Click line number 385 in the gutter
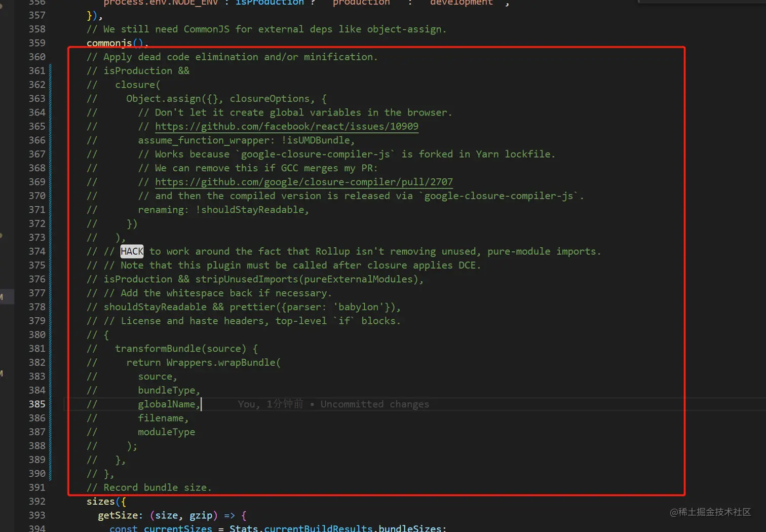This screenshot has height=532, width=766. pos(37,404)
